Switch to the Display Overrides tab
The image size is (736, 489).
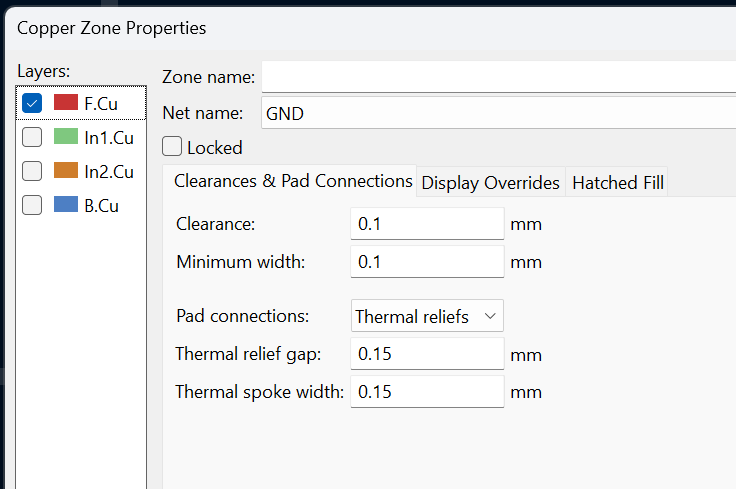coord(491,182)
